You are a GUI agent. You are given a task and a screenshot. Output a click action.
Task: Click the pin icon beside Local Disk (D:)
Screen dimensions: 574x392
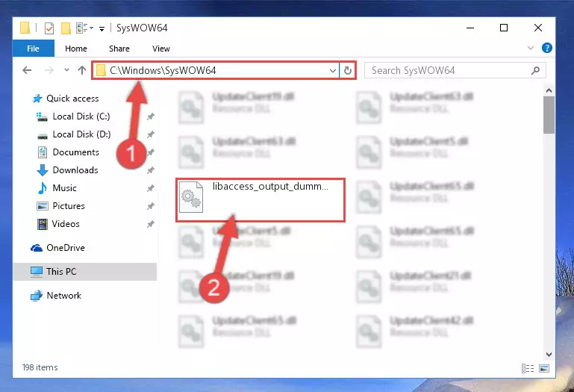click(x=151, y=134)
